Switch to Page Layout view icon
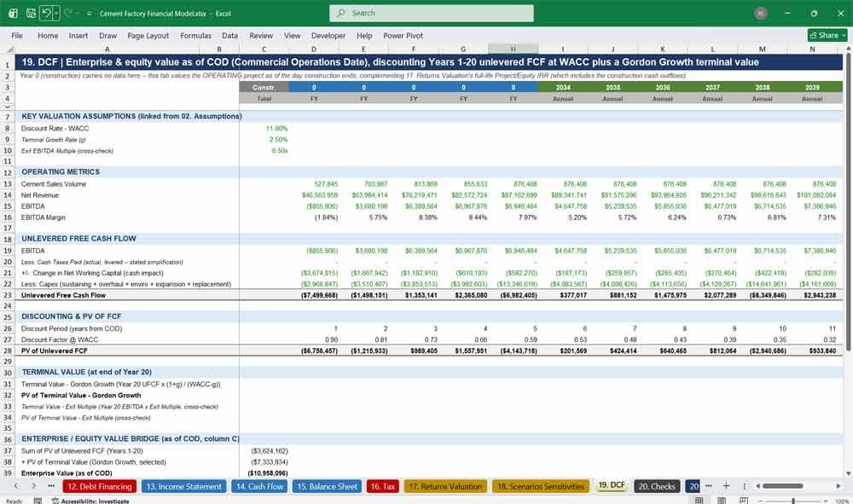This screenshot has width=853, height=504. point(722,501)
